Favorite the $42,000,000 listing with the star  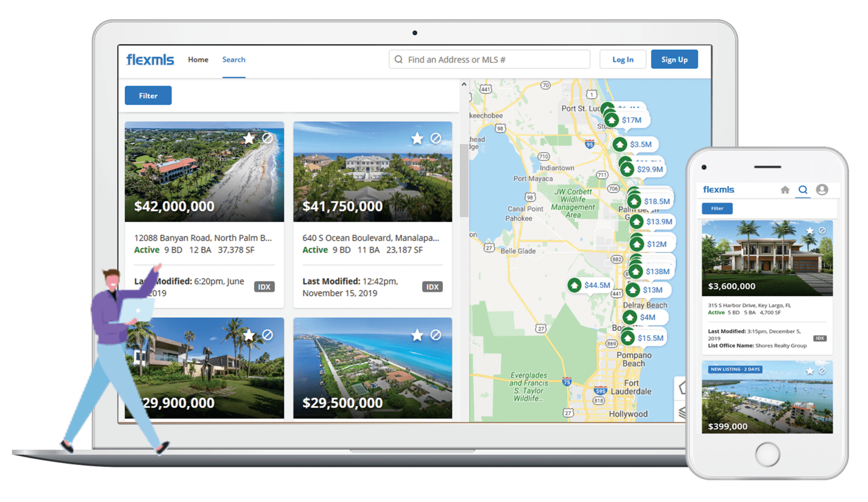point(249,138)
